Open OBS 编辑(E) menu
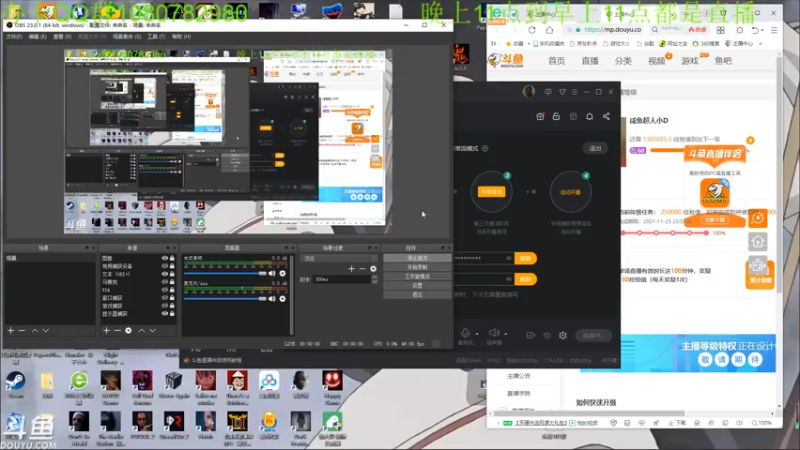Image resolution: width=800 pixels, height=450 pixels. [37, 37]
